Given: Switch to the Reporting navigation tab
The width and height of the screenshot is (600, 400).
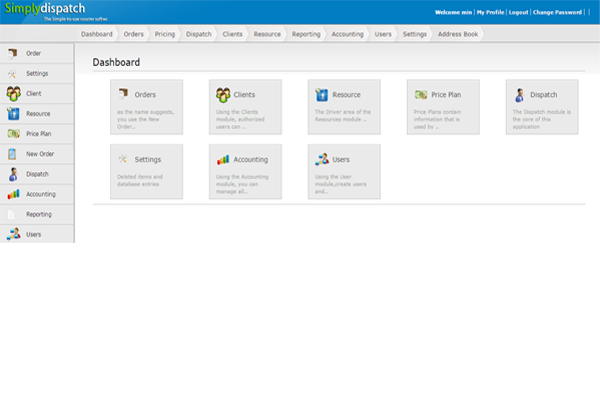Looking at the screenshot, I should [306, 34].
